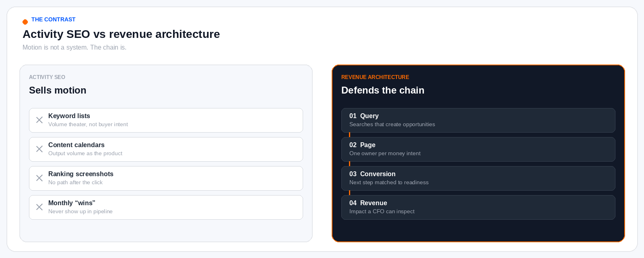
Task: Select the "03 Conversion" step title
Action: [372, 174]
